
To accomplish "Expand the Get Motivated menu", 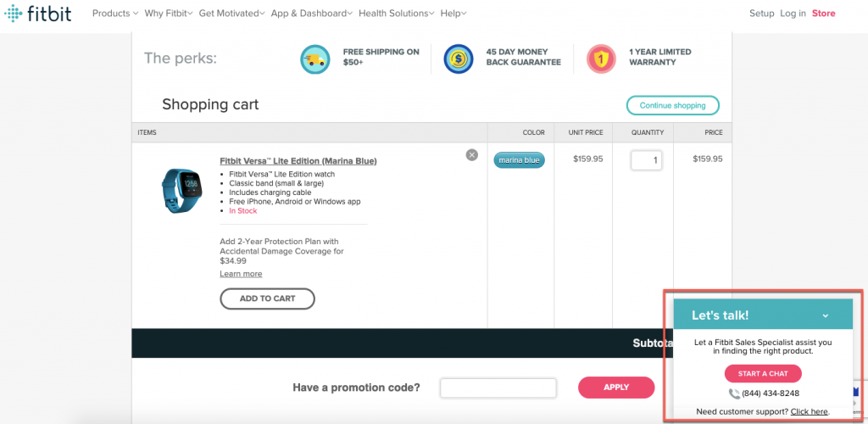I will (232, 14).
